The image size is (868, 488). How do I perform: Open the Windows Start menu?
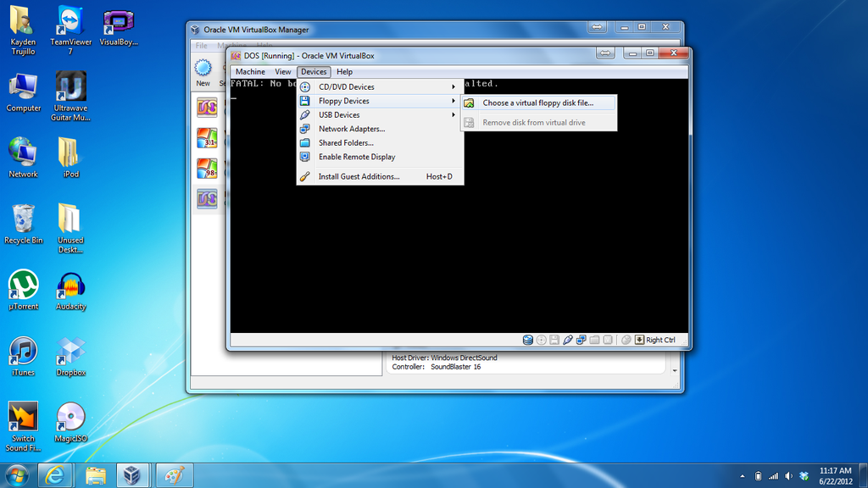[x=17, y=475]
